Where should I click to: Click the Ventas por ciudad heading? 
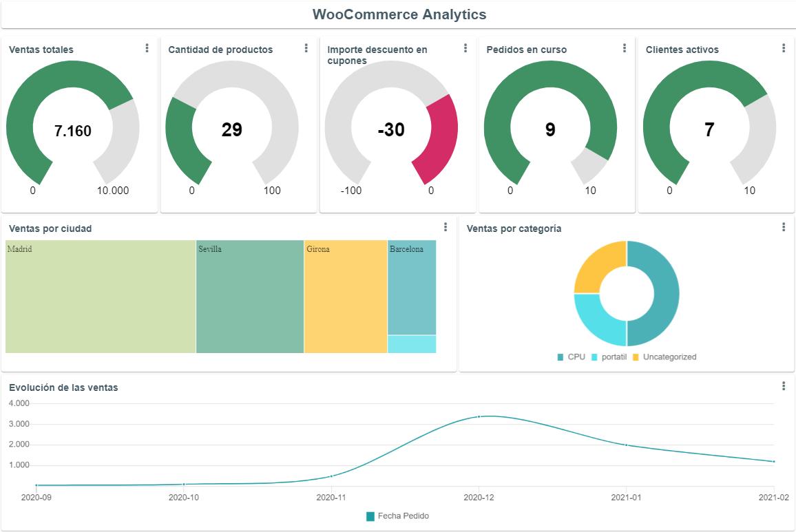point(50,228)
